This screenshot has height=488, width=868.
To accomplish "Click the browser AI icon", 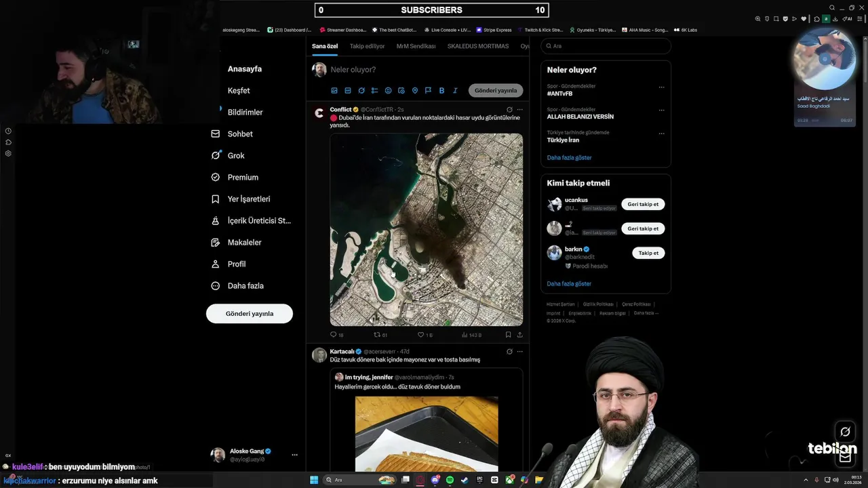I will (x=848, y=19).
